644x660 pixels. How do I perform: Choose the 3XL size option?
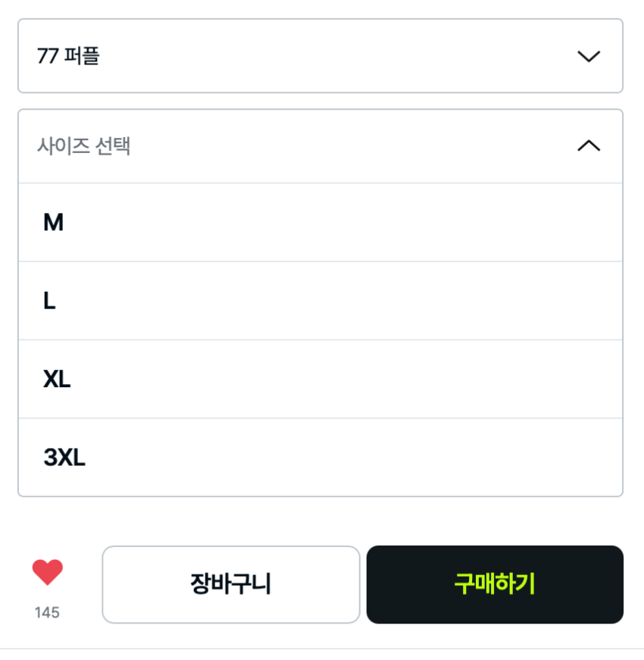tap(64, 458)
